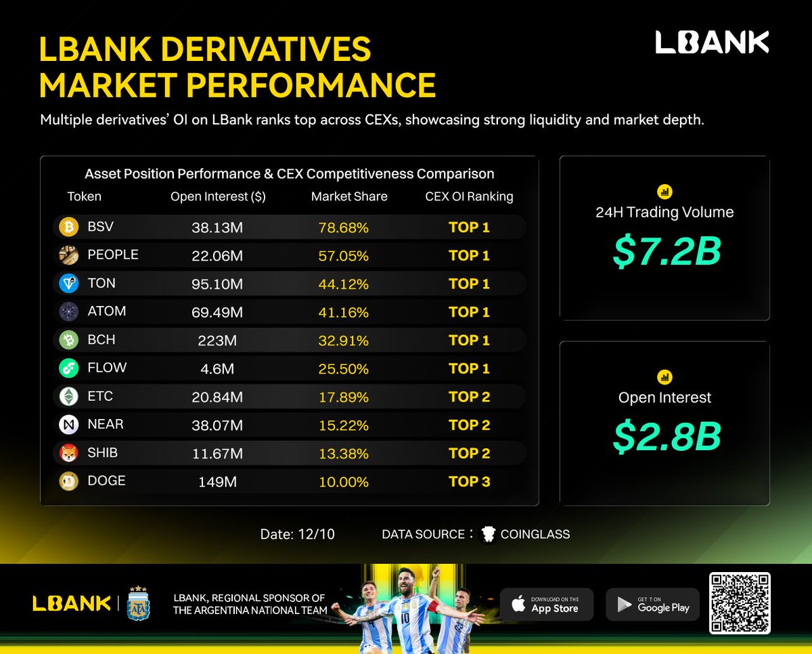Click the PEOPLE token name
The height and width of the screenshot is (654, 812).
tap(112, 255)
